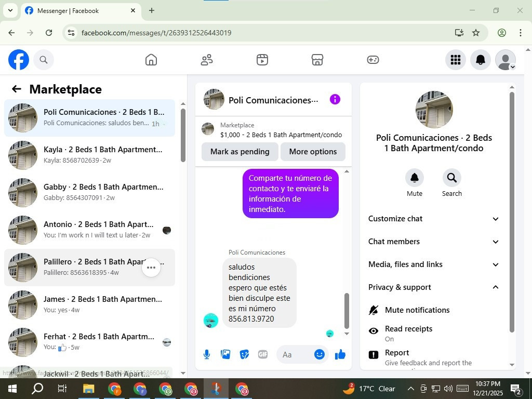Toggle the purple conversation info icon
Viewport: 532px width, 399px height.
click(335, 99)
